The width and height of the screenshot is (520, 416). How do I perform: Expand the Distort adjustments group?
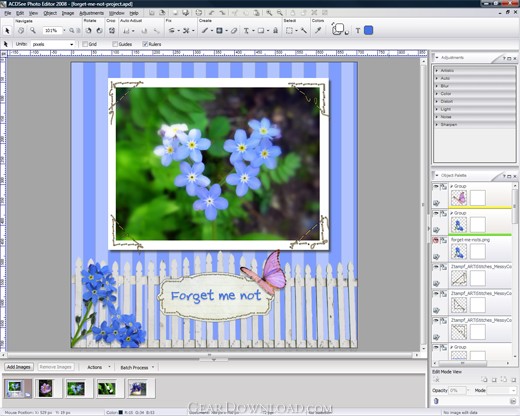click(x=437, y=101)
